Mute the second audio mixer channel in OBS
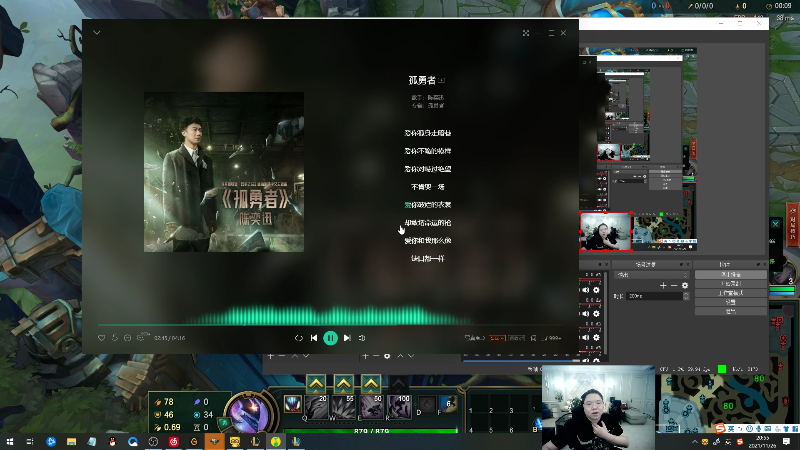Viewport: 800px width, 450px height. (586, 314)
